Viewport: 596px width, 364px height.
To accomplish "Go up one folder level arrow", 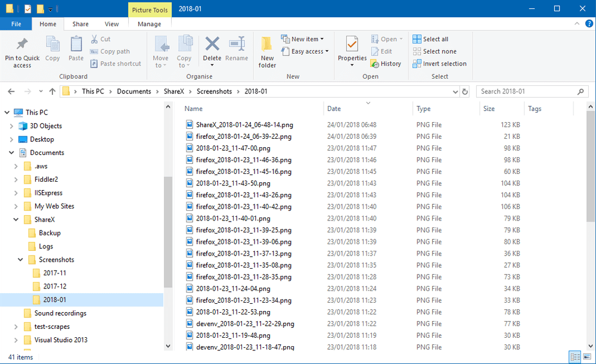I will pos(52,91).
